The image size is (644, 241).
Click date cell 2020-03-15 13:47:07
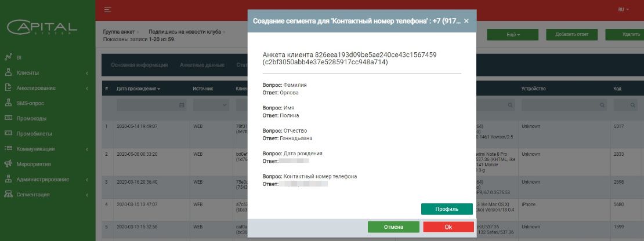click(137, 204)
